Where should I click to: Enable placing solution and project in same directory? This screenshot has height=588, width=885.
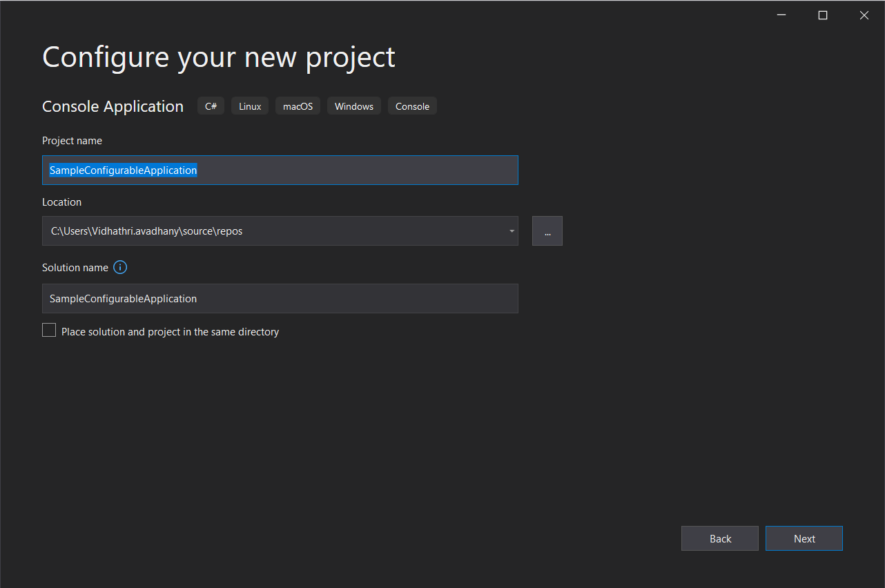(x=49, y=331)
